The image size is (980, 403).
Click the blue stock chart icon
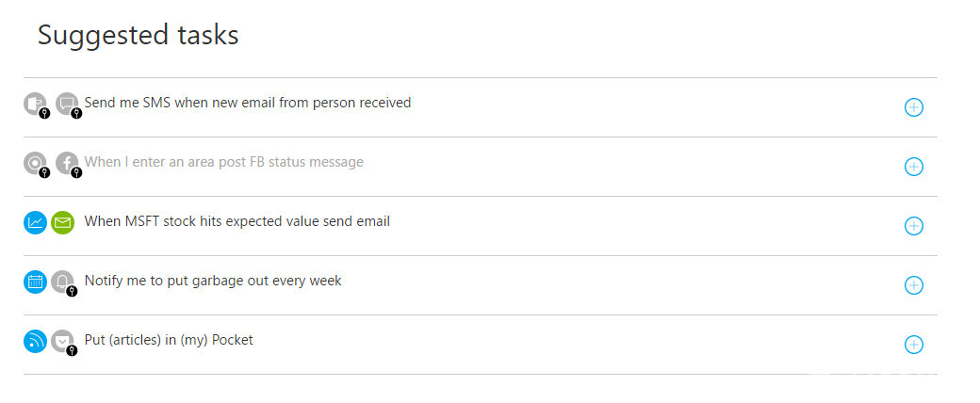click(x=36, y=222)
